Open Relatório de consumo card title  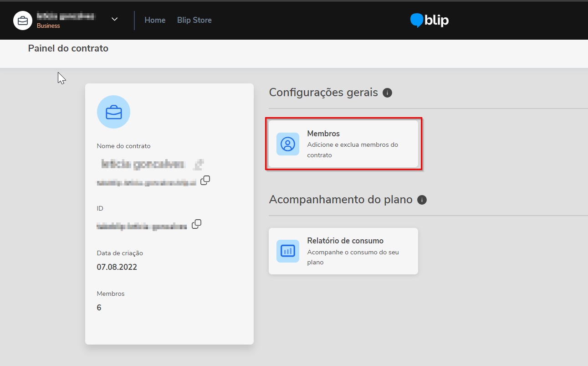(345, 241)
